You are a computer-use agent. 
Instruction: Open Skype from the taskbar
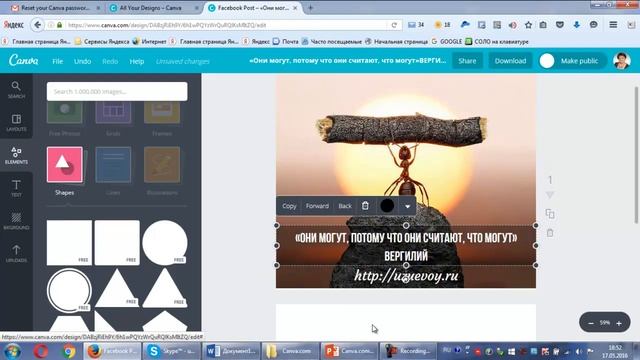click(x=171, y=351)
